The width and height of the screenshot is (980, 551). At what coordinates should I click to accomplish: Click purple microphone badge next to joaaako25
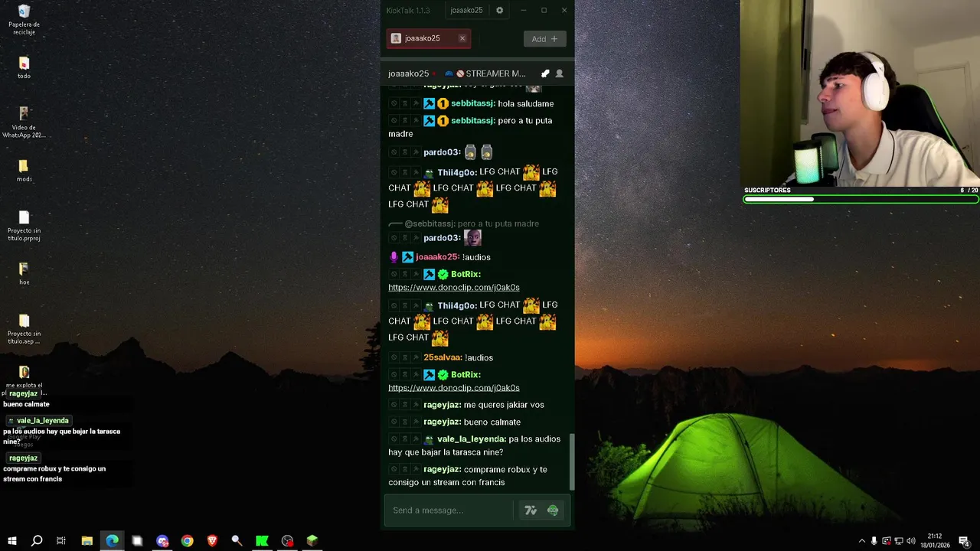tap(394, 257)
